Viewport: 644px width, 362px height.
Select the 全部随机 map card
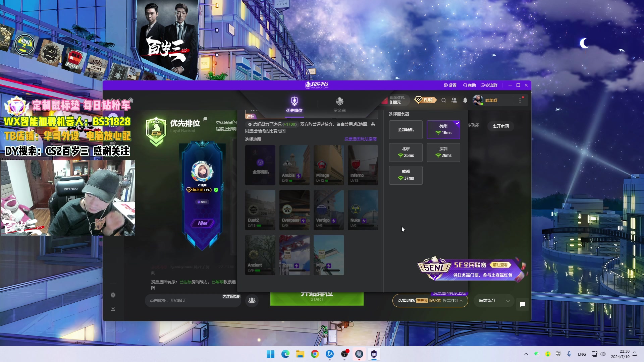coord(260,165)
